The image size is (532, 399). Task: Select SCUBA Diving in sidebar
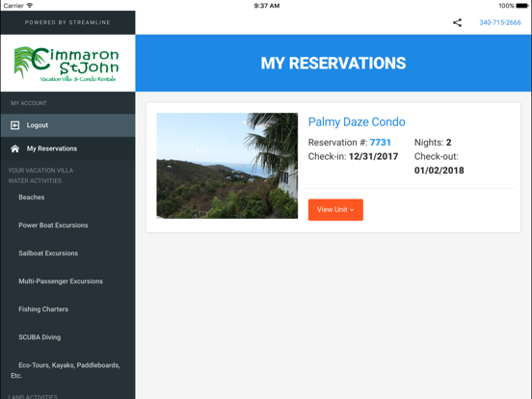pyautogui.click(x=40, y=337)
